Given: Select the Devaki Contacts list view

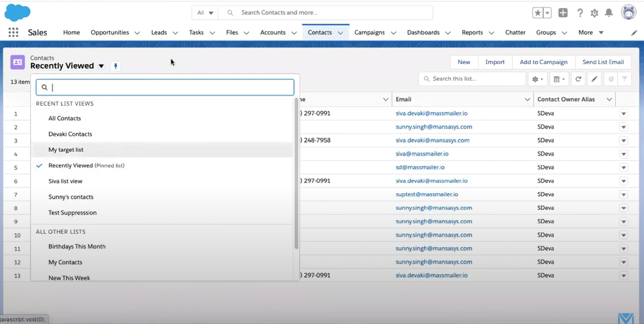Looking at the screenshot, I should 162,134.
